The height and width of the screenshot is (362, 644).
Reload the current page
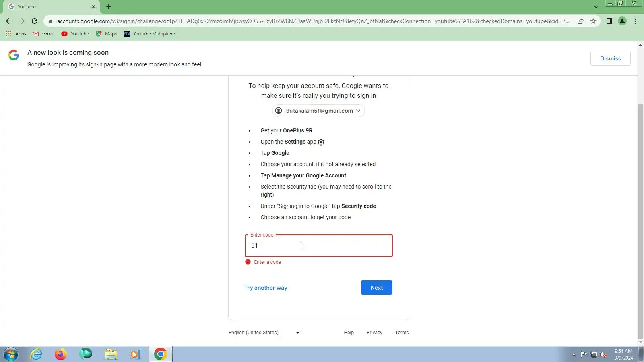[x=35, y=21]
